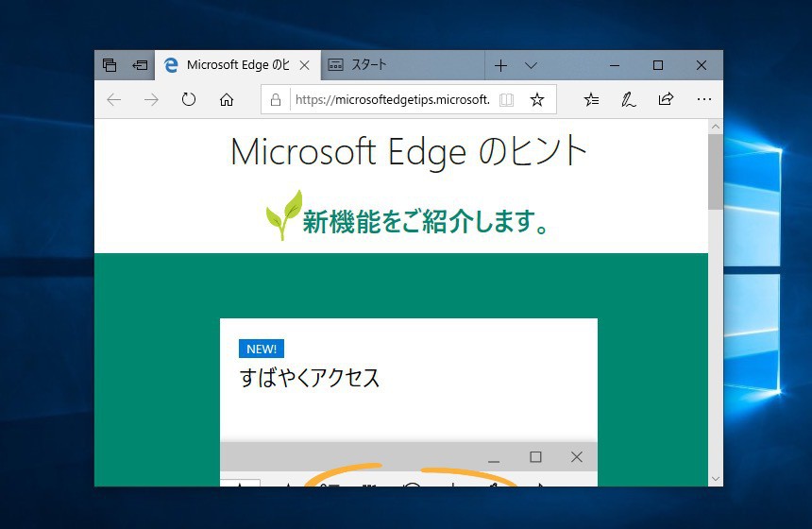This screenshot has height=529, width=812.
Task: Click the すばやくアクセス heading
Action: point(310,378)
